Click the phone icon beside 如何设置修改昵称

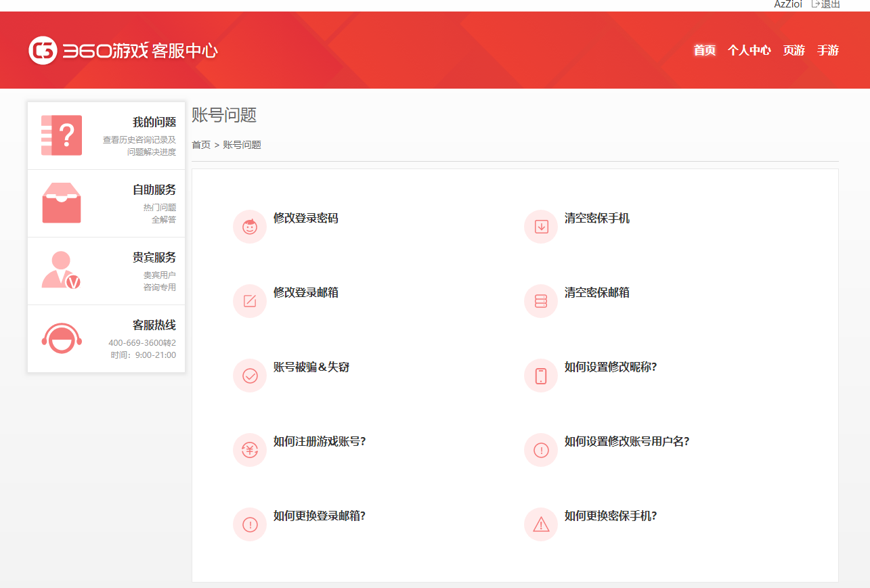point(540,375)
